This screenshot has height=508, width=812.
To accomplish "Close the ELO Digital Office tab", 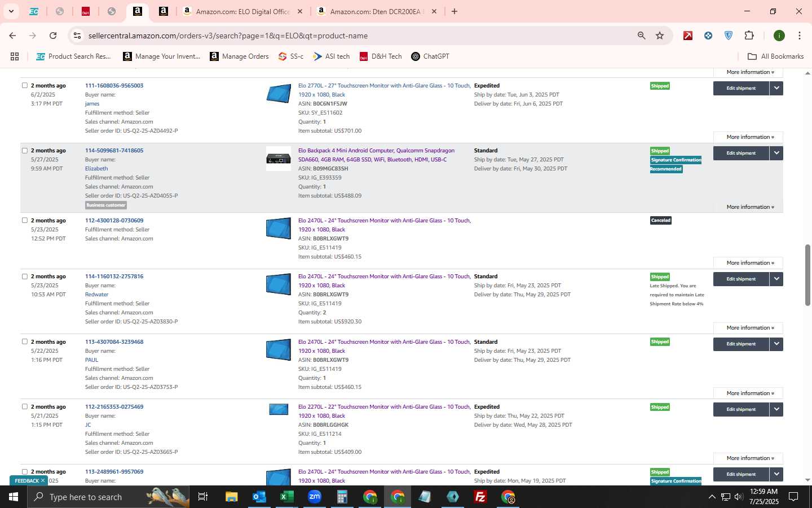I will [300, 11].
